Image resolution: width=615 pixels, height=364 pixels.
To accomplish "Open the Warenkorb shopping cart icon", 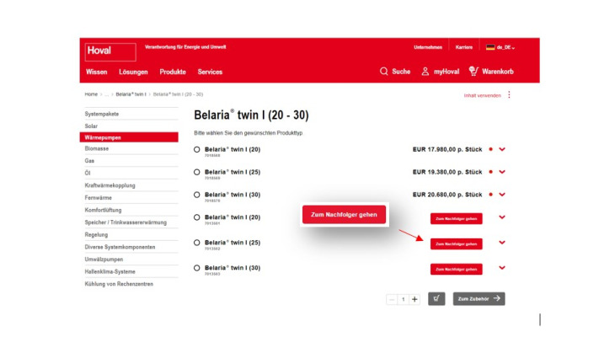I will pyautogui.click(x=473, y=72).
